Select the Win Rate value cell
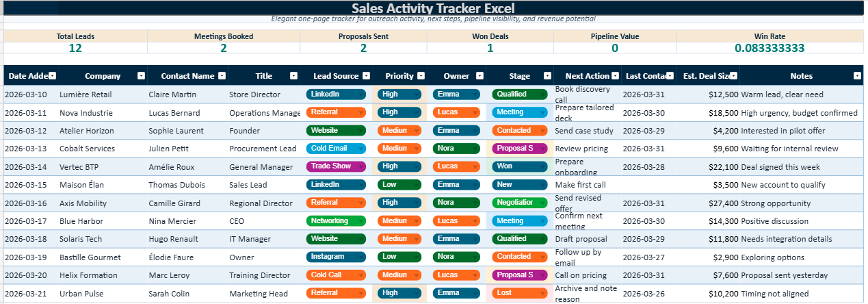The width and height of the screenshot is (868, 304). (770, 48)
